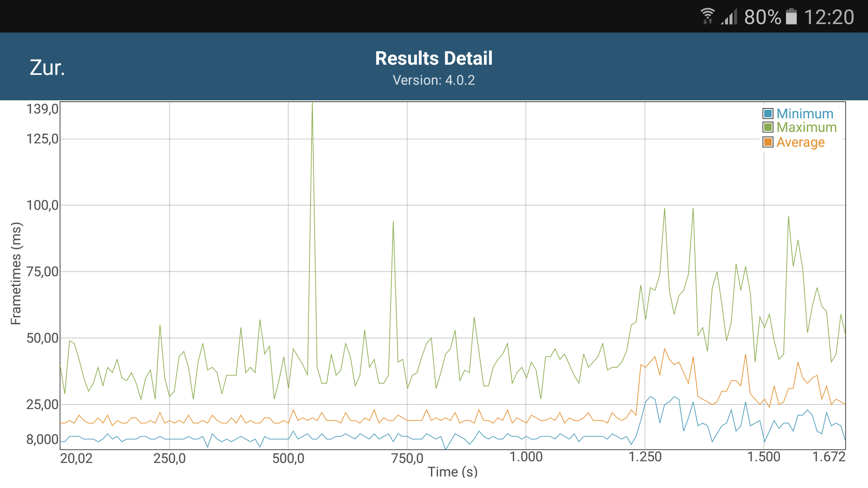
Task: Click the Version: 4.0.2 subtitle
Action: 434,80
